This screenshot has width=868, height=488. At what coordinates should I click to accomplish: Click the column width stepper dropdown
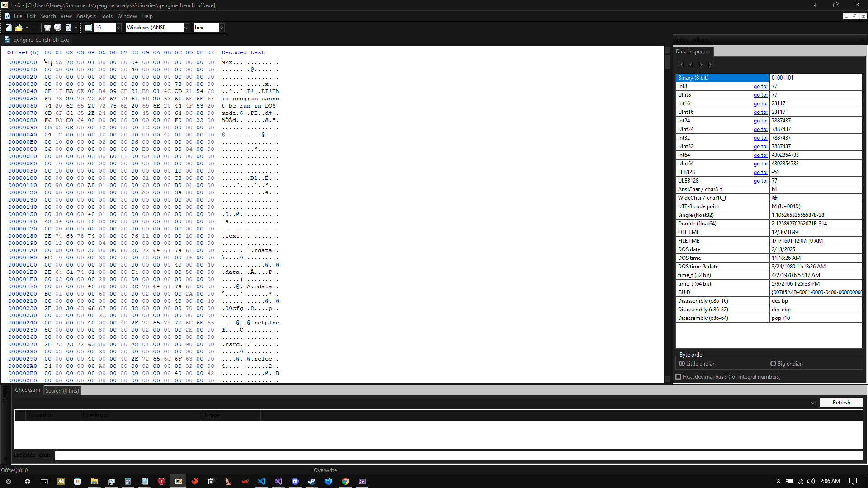click(x=118, y=28)
